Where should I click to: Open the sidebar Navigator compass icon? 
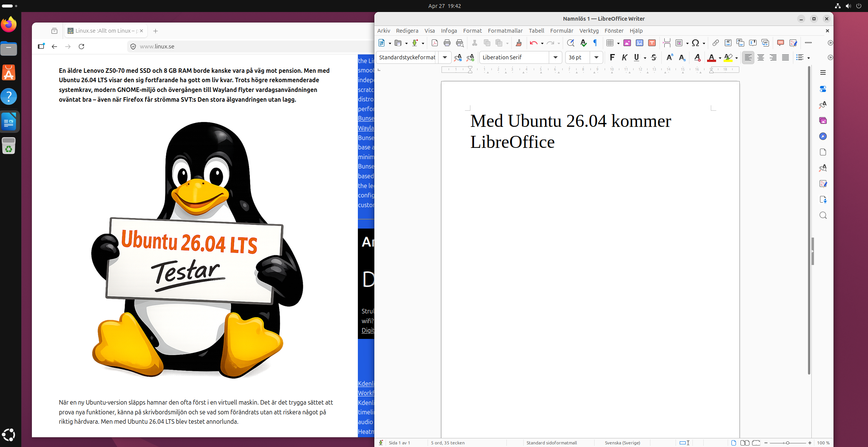pos(823,136)
